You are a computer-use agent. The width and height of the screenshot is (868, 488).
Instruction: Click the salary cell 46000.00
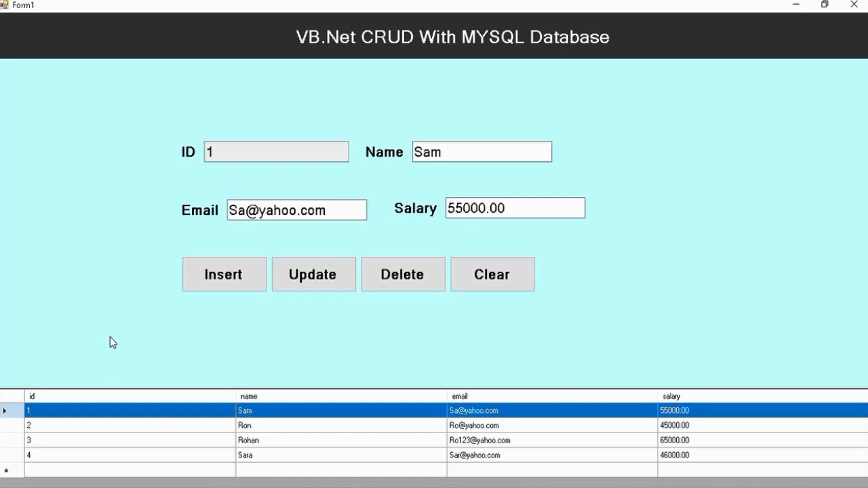pyautogui.click(x=763, y=455)
